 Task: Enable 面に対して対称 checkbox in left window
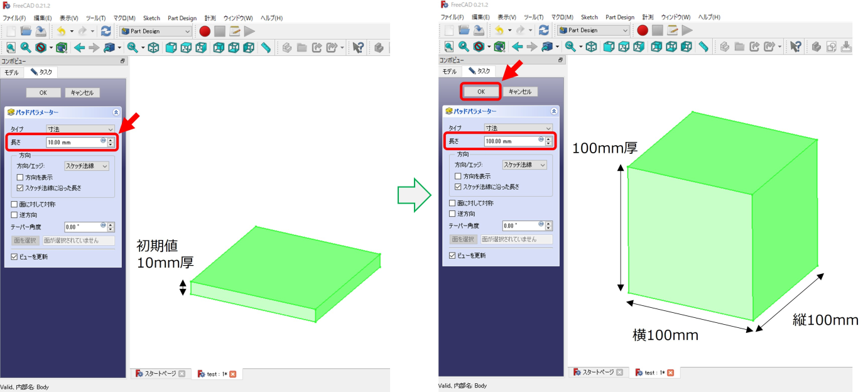pyautogui.click(x=14, y=205)
